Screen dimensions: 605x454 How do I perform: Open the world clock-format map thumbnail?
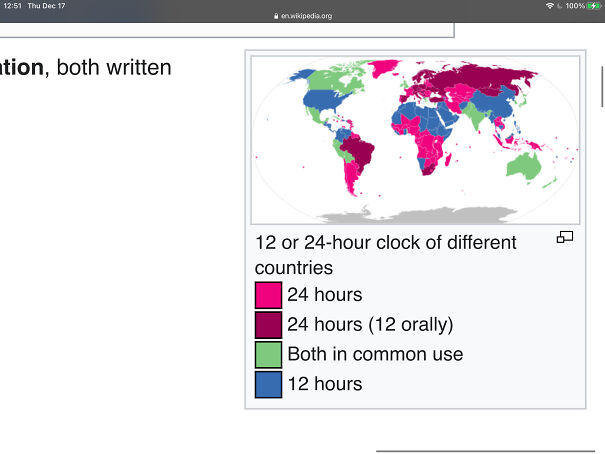[x=414, y=140]
